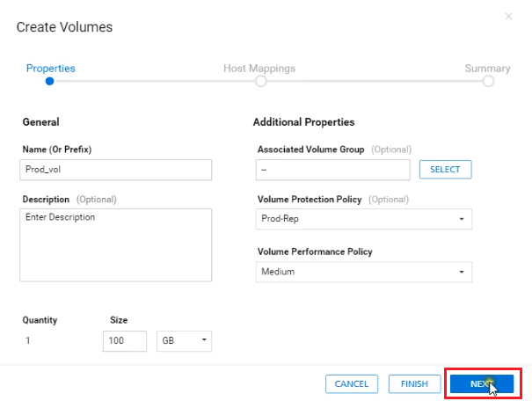Viewport: 532px width, 401px height.
Task: Switch to the Properties step label
Action: pyautogui.click(x=50, y=68)
